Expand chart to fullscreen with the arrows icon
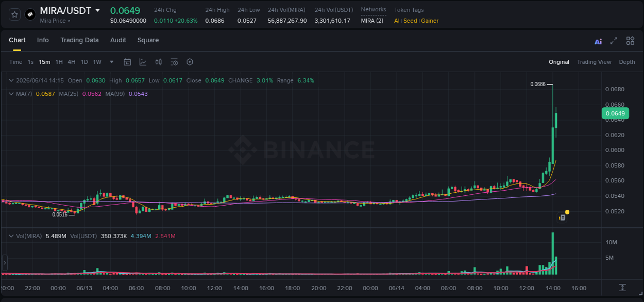The width and height of the screenshot is (644, 302). 614,41
